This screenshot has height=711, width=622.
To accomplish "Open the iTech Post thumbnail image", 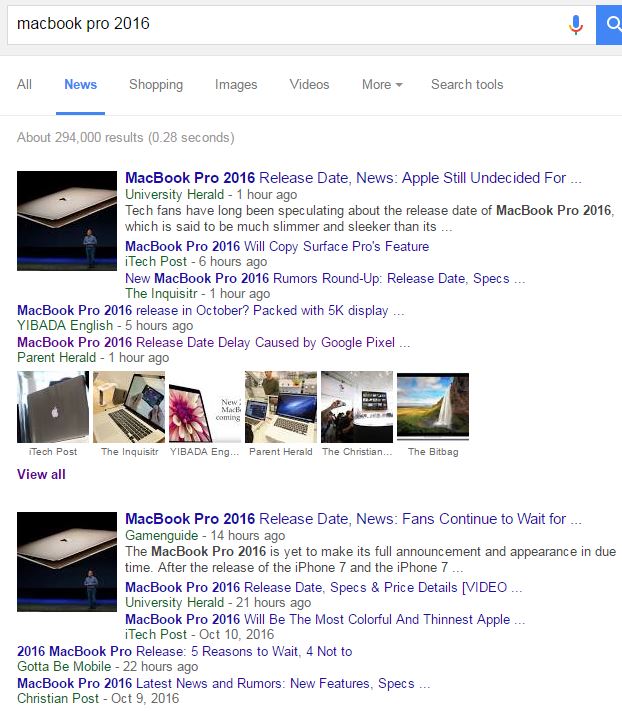I will [x=53, y=407].
